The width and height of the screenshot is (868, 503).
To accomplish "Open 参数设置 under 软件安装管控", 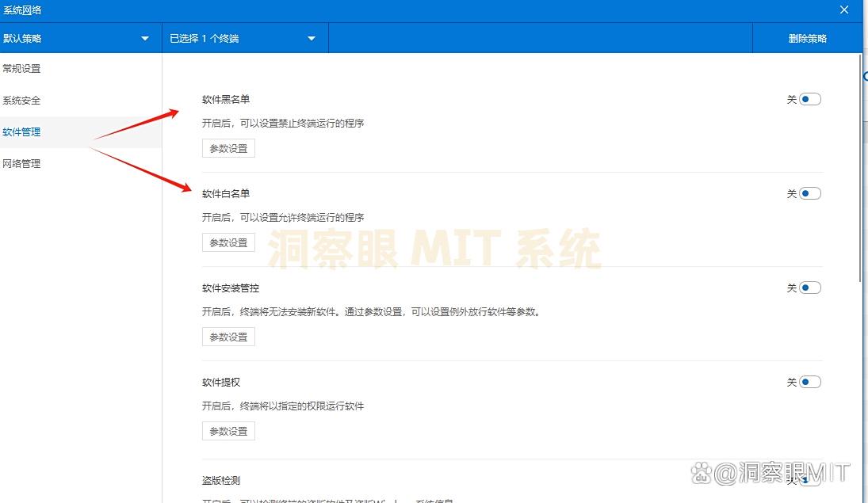I will point(228,337).
